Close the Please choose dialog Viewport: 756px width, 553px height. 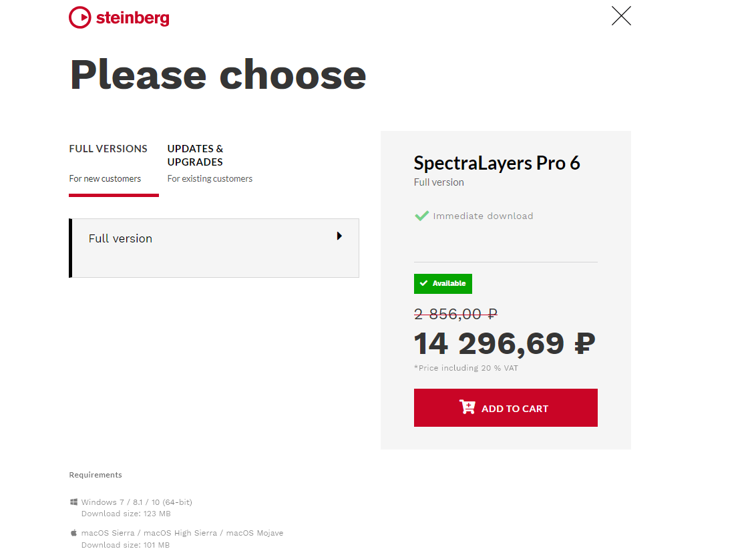[621, 16]
